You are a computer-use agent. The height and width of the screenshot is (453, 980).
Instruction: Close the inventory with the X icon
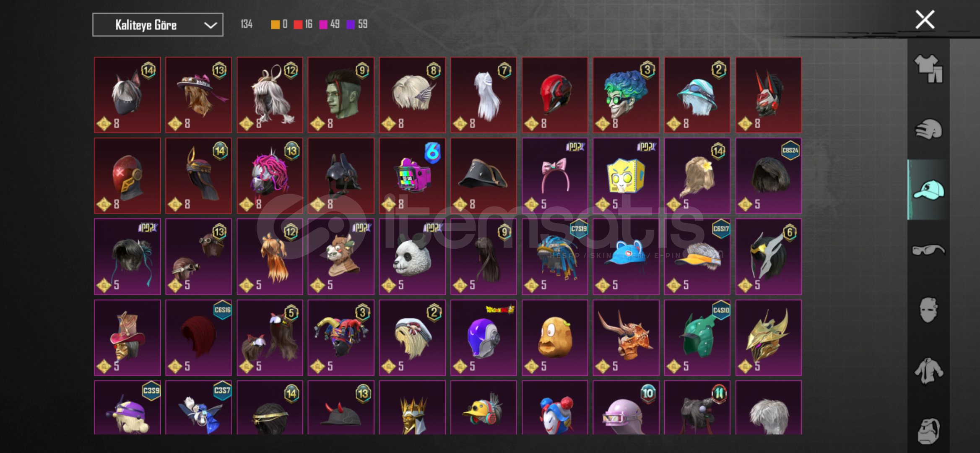(x=925, y=20)
